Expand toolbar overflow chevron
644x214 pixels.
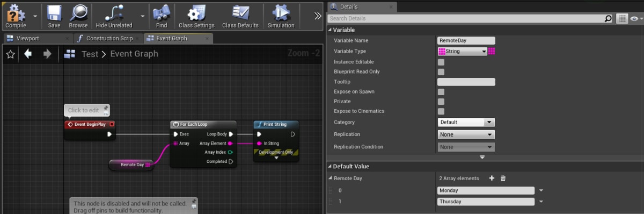(317, 16)
